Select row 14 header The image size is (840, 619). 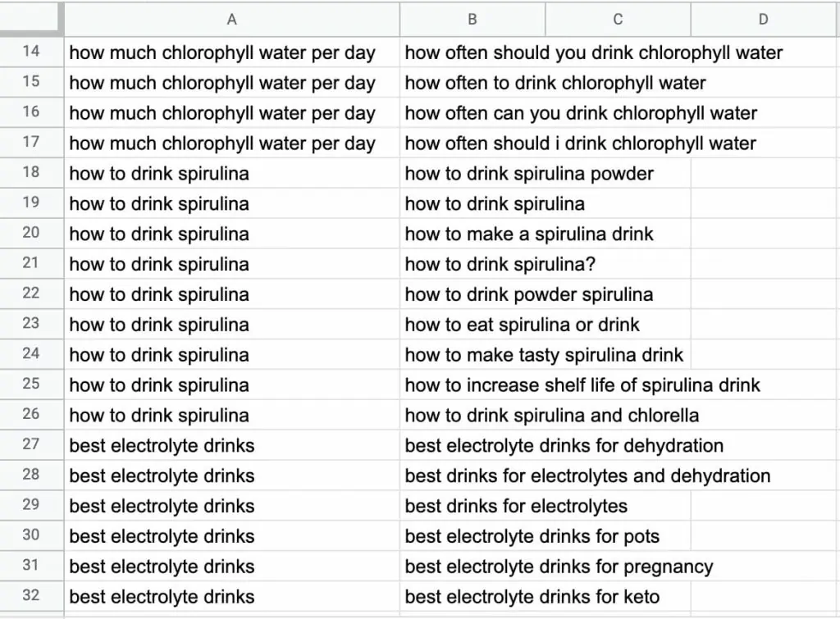tap(31, 52)
